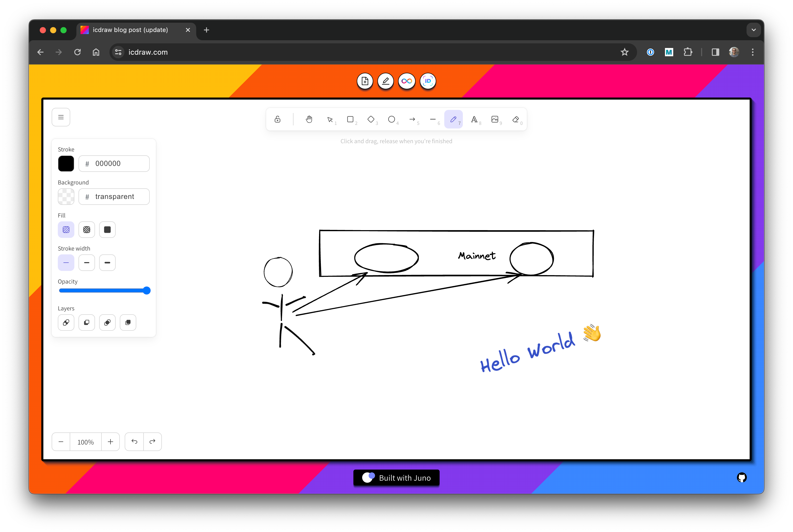The width and height of the screenshot is (793, 532).
Task: Open a new browser tab
Action: [x=207, y=30]
